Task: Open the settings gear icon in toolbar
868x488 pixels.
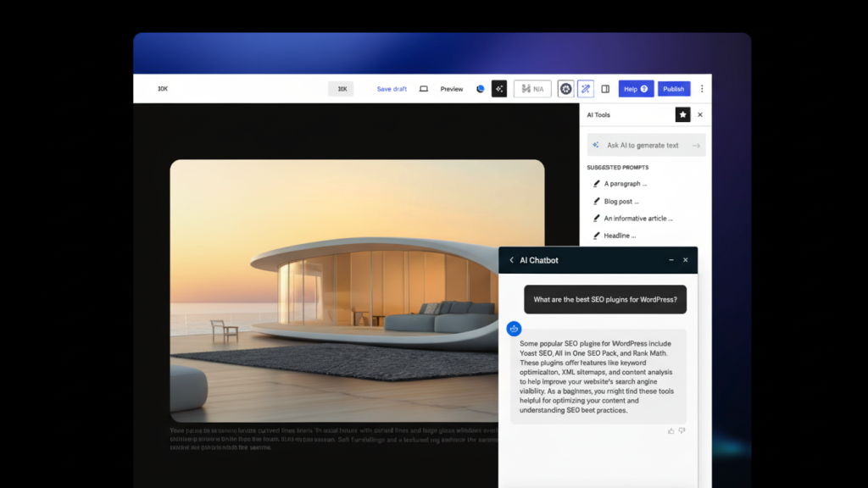Action: coord(565,89)
